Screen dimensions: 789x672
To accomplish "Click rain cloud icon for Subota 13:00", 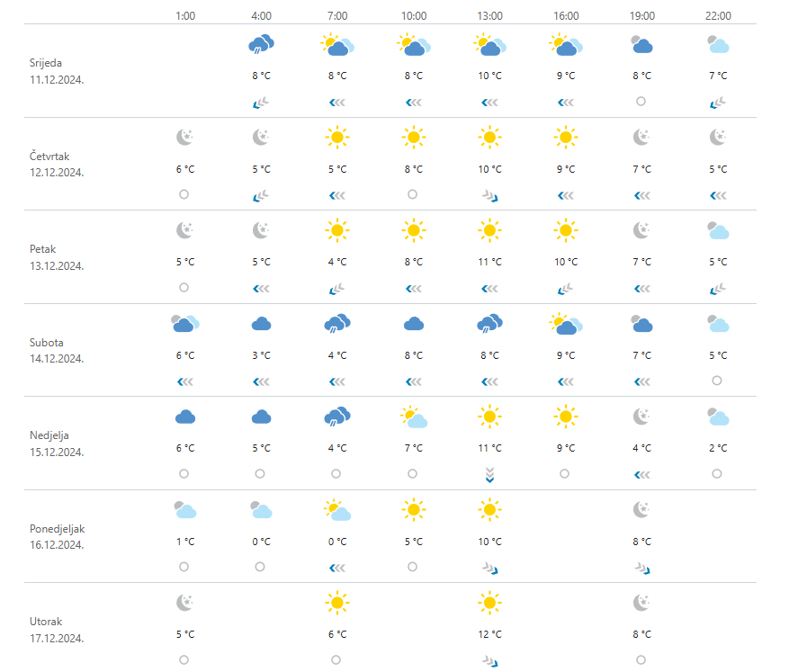I will (x=489, y=324).
